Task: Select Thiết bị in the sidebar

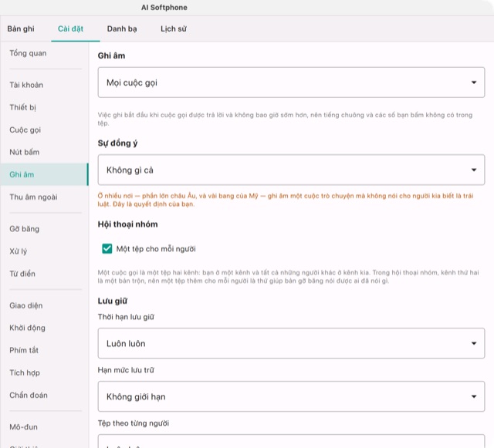Action: 45,107
